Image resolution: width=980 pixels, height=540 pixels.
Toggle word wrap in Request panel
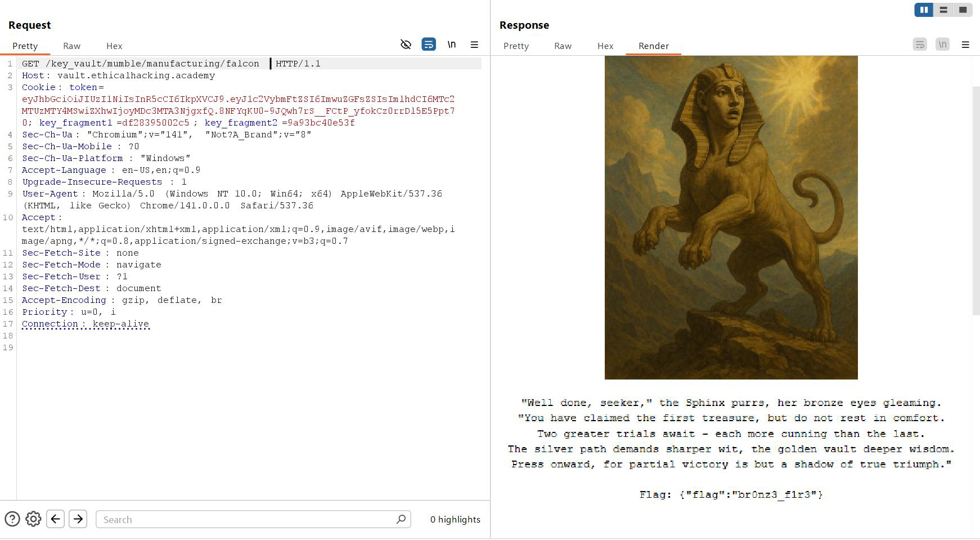coord(429,44)
